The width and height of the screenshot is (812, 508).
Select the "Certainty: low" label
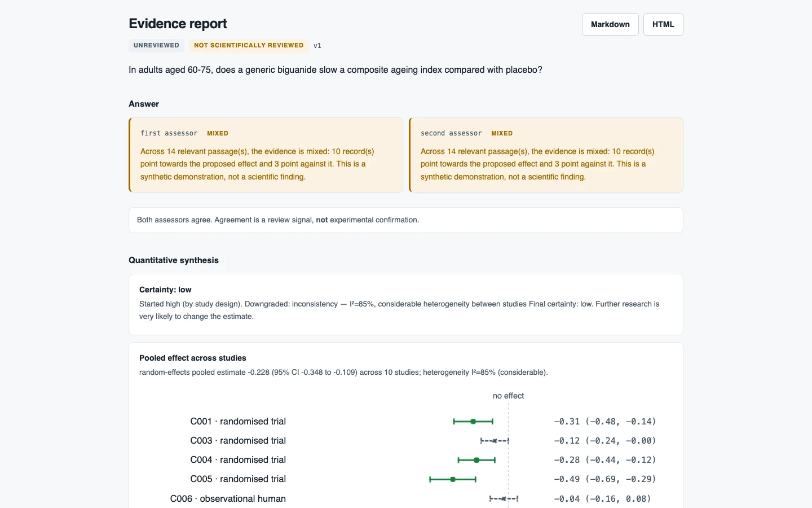coord(165,290)
